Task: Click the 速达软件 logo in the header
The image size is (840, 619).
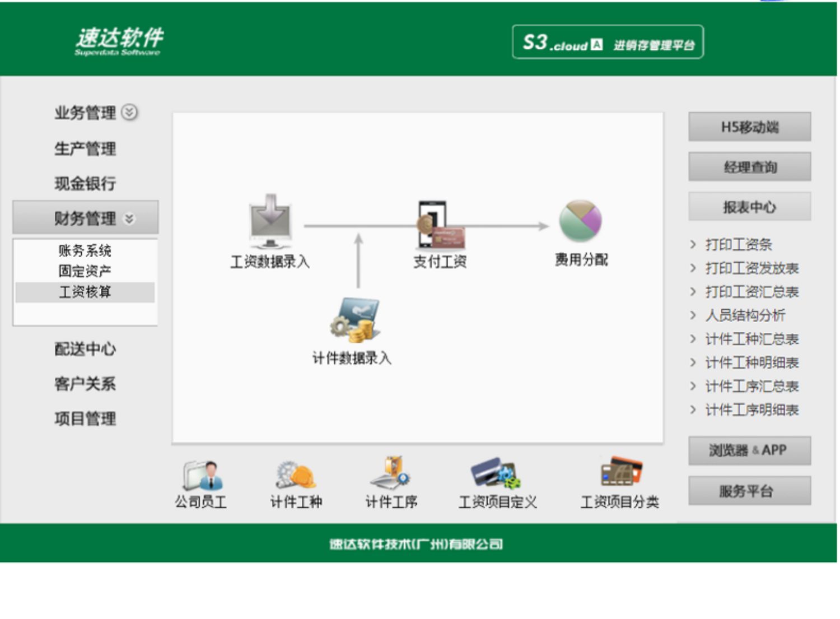Action: click(x=119, y=41)
